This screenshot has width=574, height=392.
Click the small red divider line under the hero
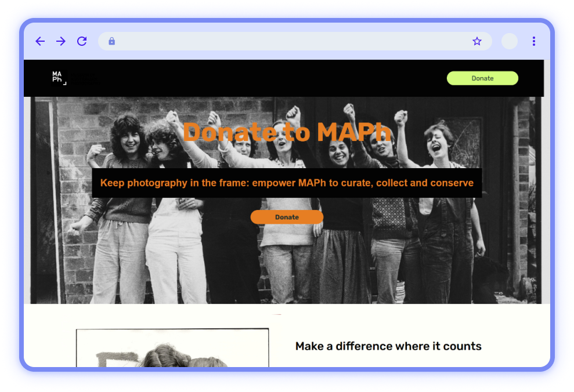coord(276,314)
